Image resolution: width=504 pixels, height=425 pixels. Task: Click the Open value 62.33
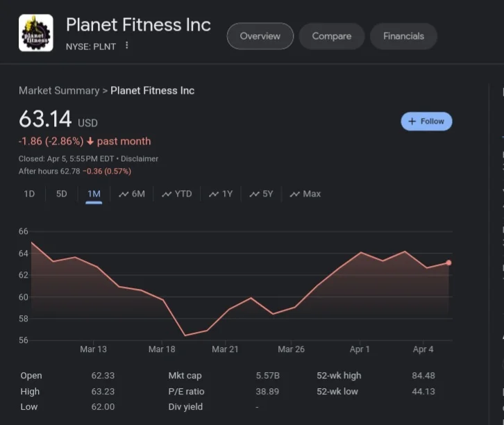coord(103,376)
